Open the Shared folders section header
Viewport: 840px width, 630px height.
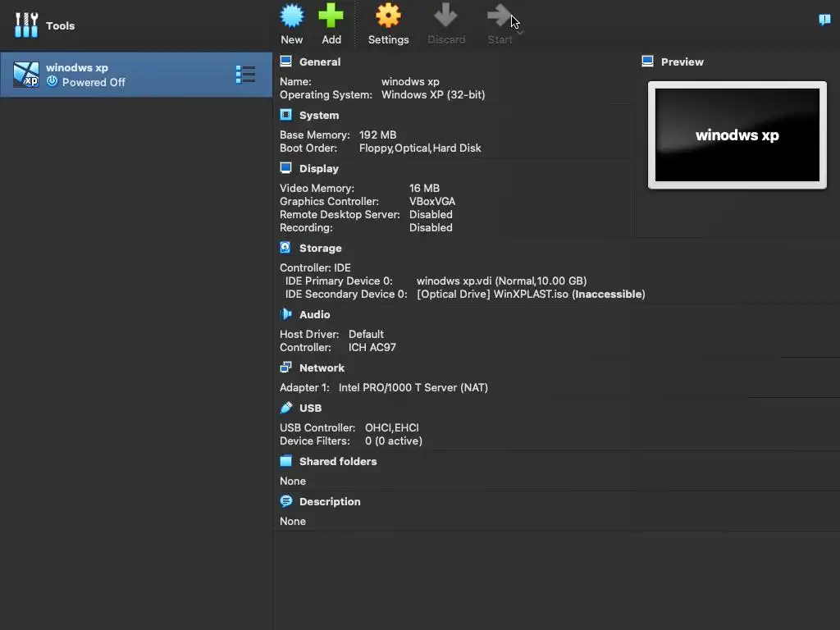pyautogui.click(x=338, y=461)
